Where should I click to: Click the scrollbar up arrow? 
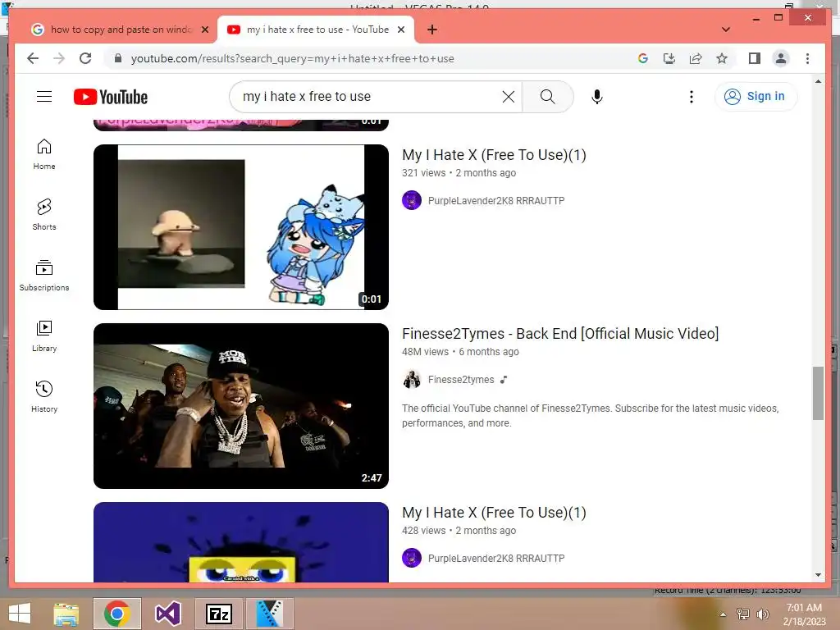[818, 81]
